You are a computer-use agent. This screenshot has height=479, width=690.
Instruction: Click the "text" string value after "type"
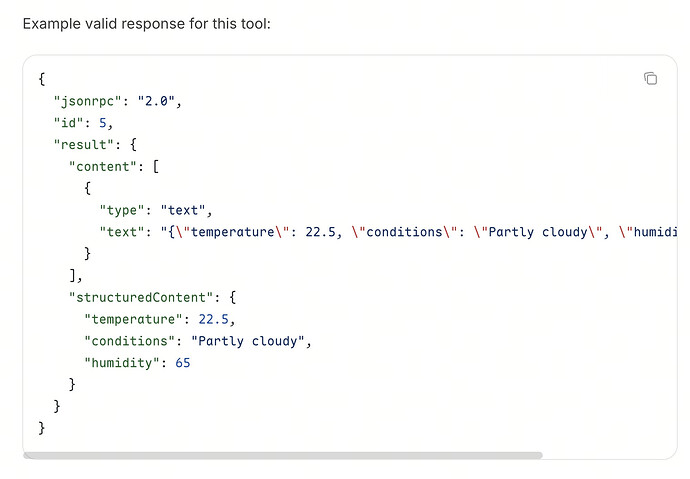click(x=183, y=210)
